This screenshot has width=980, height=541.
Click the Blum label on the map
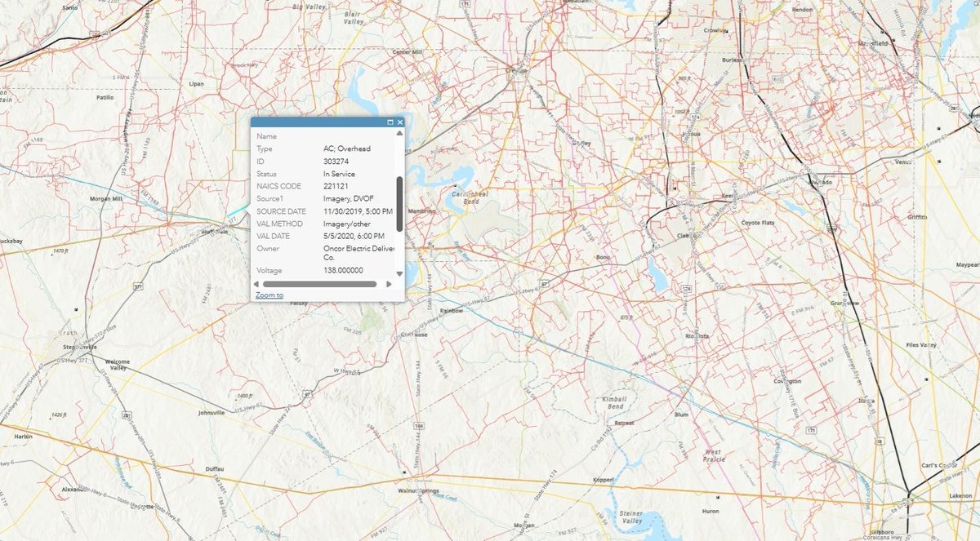pyautogui.click(x=681, y=415)
